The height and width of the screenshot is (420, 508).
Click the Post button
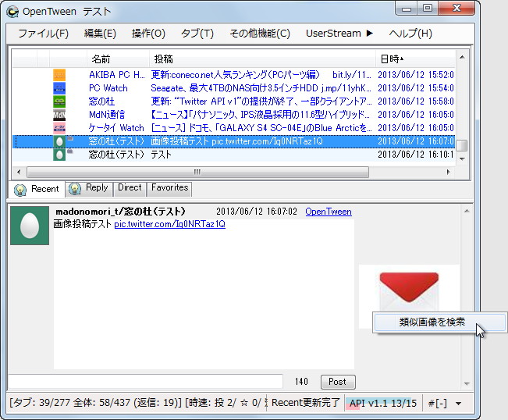[338, 382]
